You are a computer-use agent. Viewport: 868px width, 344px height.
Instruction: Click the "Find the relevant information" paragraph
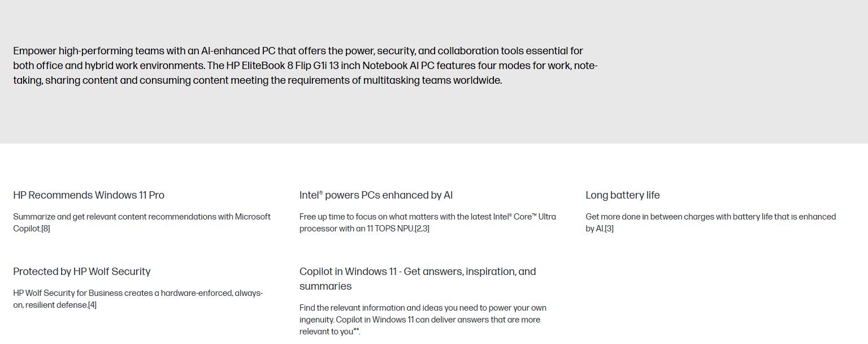tap(423, 308)
